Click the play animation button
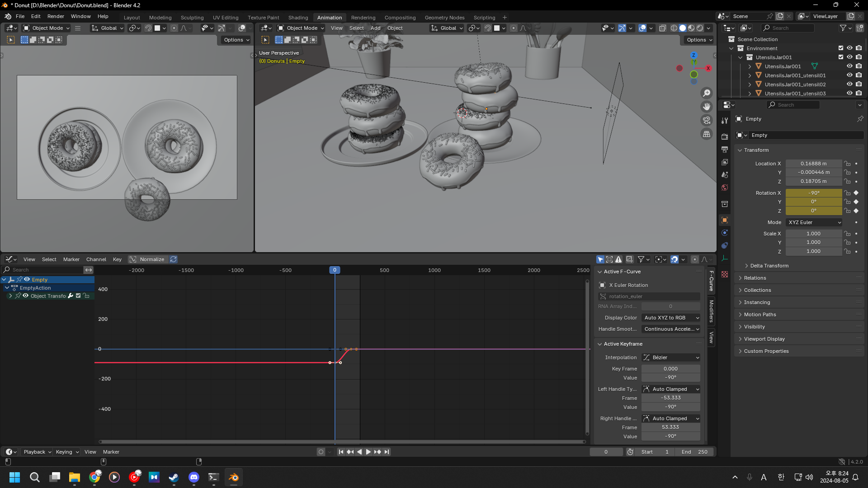The image size is (868, 488). 368,452
